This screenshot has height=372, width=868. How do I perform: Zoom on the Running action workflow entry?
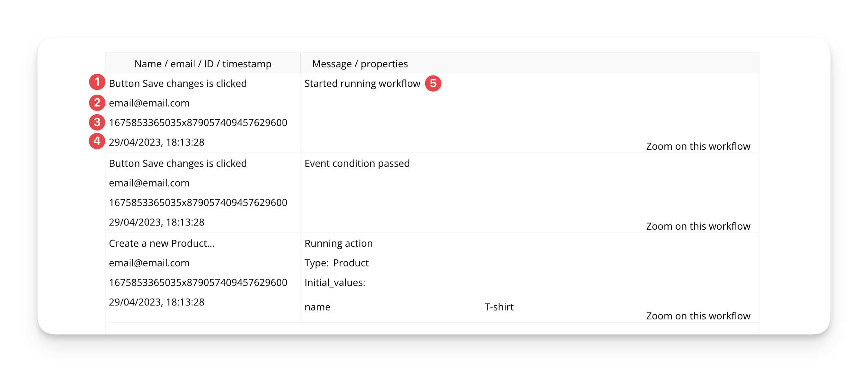point(698,316)
